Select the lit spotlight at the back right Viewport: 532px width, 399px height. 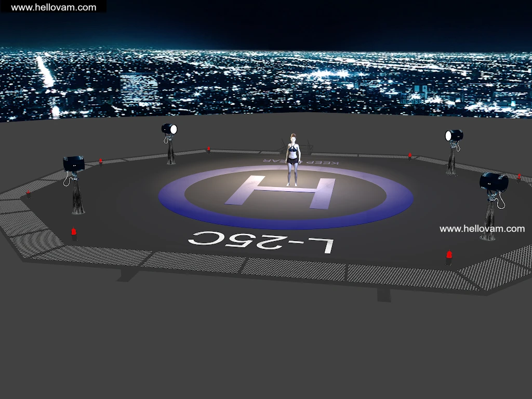(454, 136)
